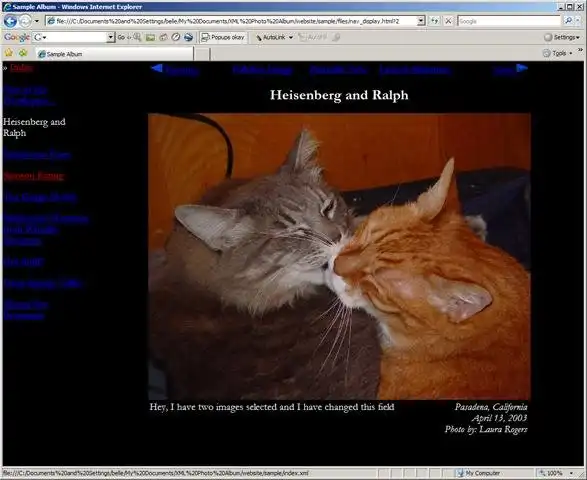This screenshot has height=480, width=587.
Task: Click the red Index link
Action: (x=21, y=68)
